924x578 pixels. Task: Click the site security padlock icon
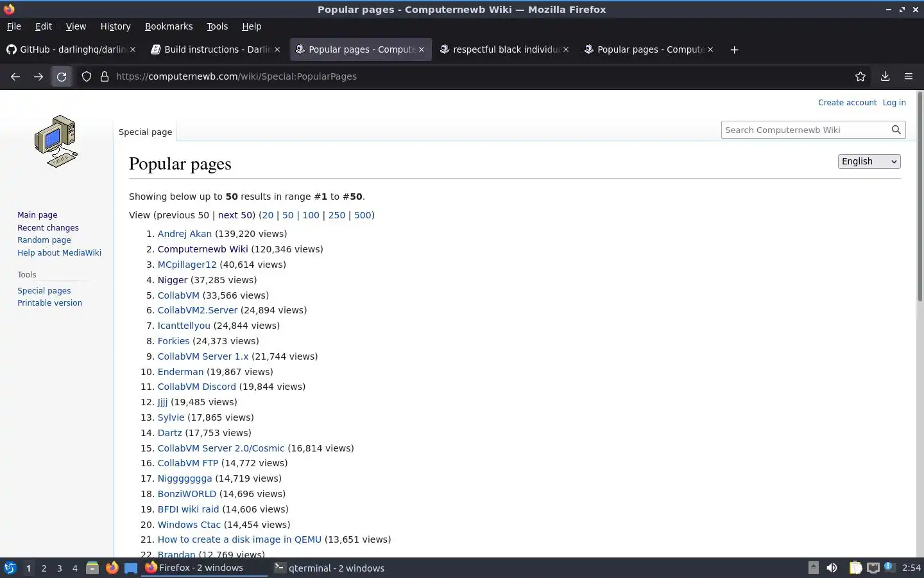click(x=105, y=76)
